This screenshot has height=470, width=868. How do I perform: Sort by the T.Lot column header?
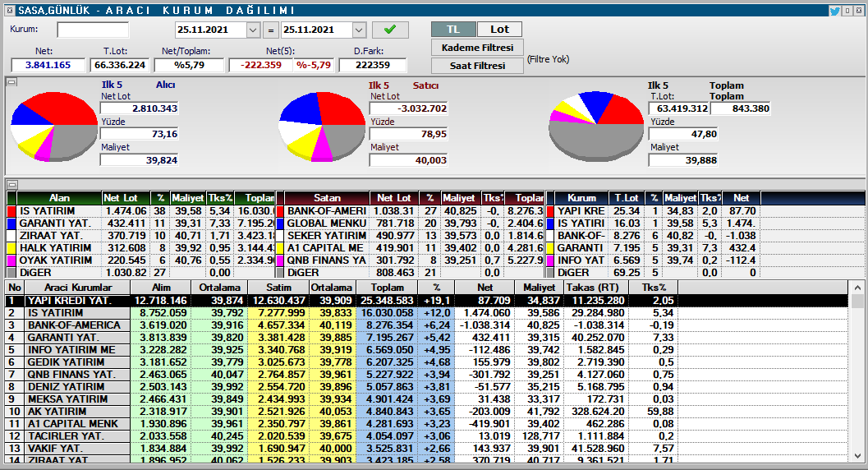click(x=626, y=198)
